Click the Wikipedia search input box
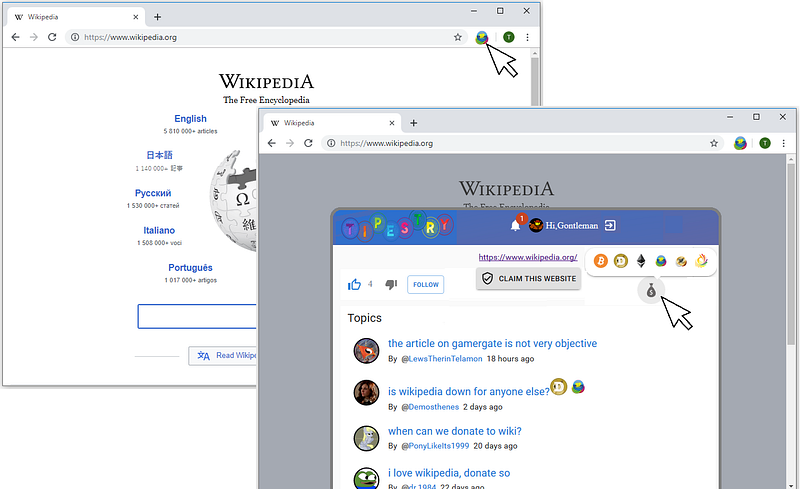 (x=197, y=316)
